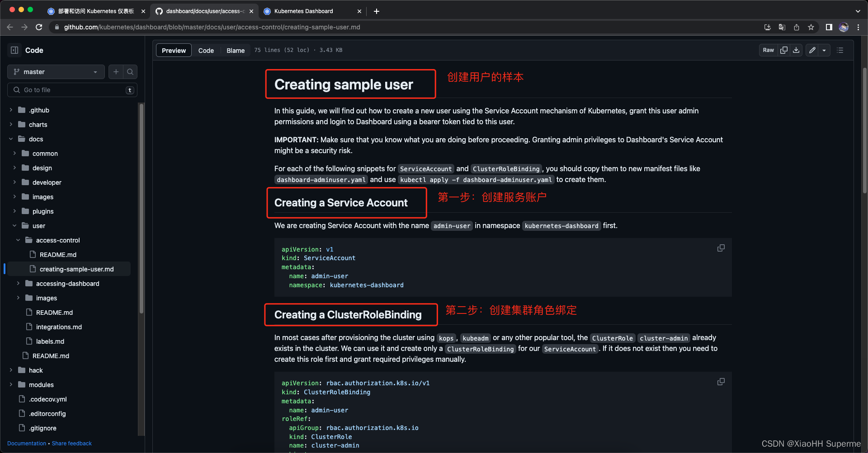
Task: Open integrations.md file
Action: coord(59,327)
